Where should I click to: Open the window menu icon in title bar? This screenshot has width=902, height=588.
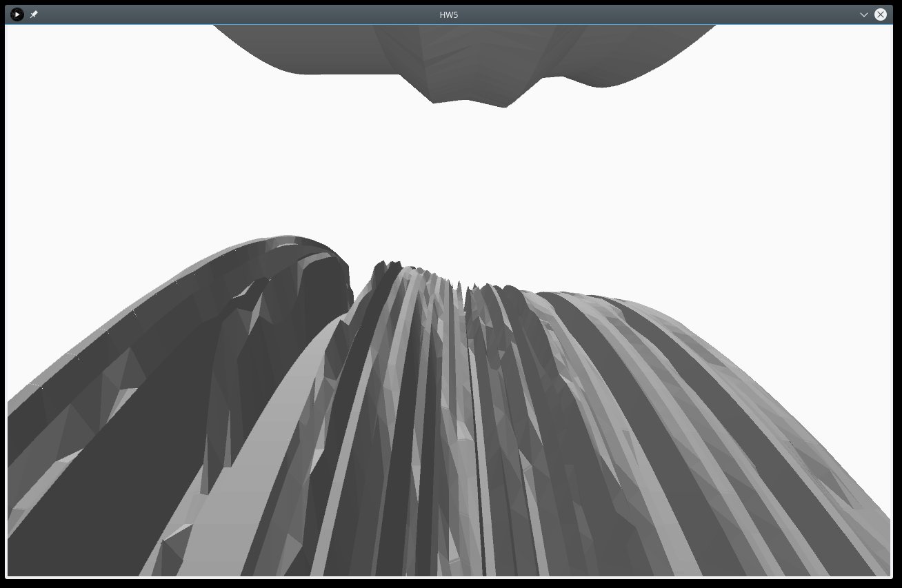click(x=17, y=14)
